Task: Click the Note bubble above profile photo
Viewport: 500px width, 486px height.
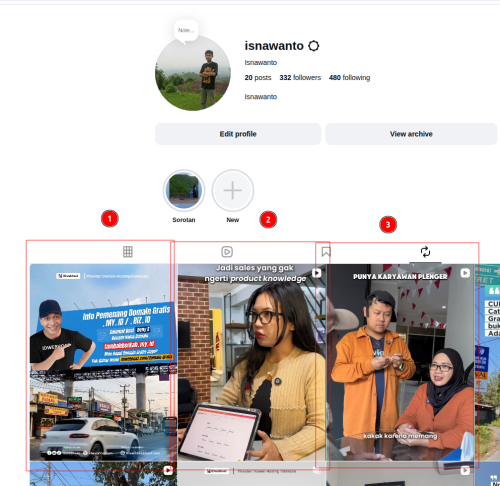Action: 186,31
